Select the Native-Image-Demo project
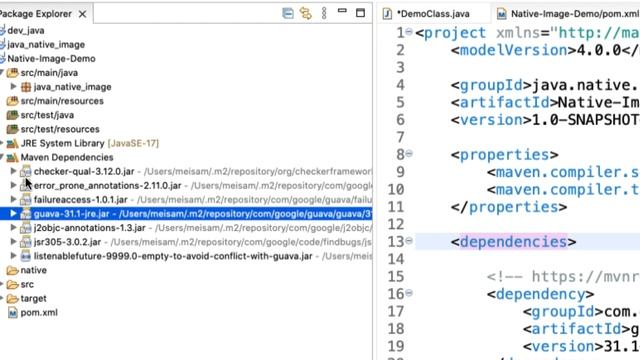The height and width of the screenshot is (360, 640). click(x=51, y=59)
